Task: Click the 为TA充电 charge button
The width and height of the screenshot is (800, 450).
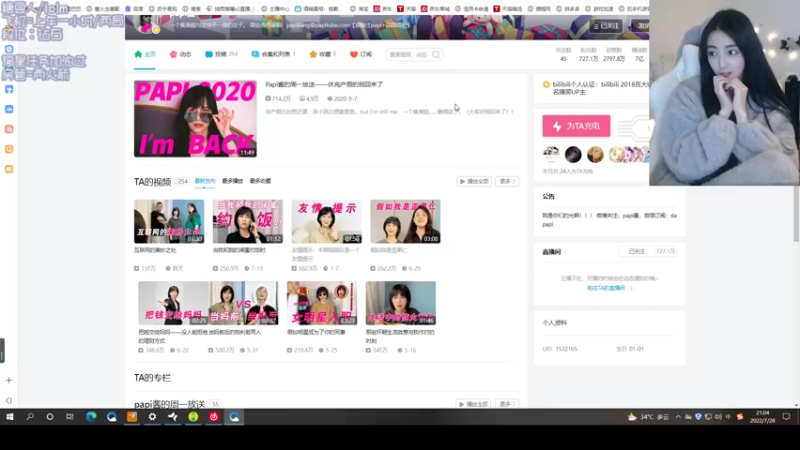Action: 576,126
